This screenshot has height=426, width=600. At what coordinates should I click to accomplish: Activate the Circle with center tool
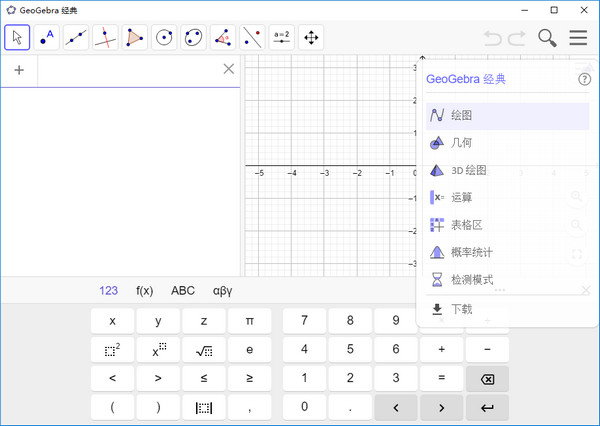point(164,38)
